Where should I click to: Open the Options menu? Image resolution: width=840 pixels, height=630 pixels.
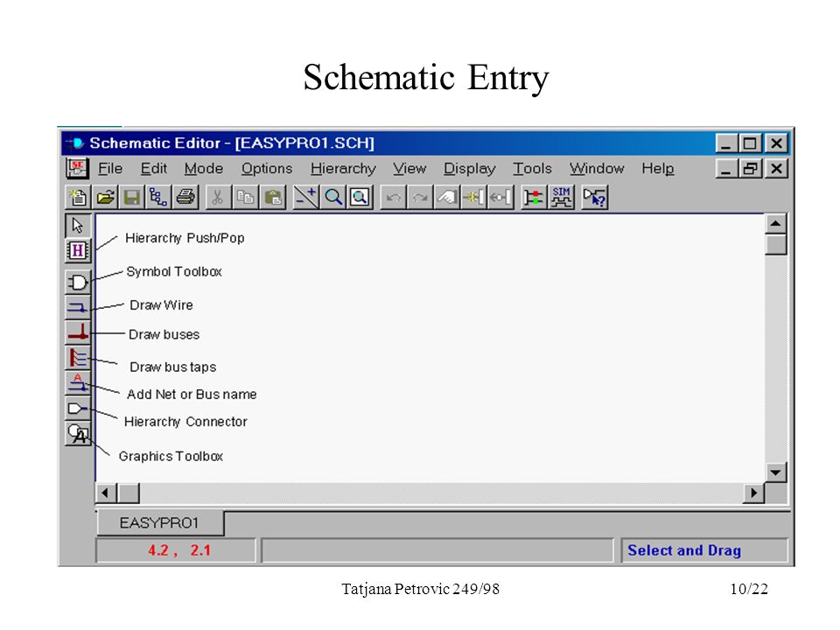click(267, 169)
